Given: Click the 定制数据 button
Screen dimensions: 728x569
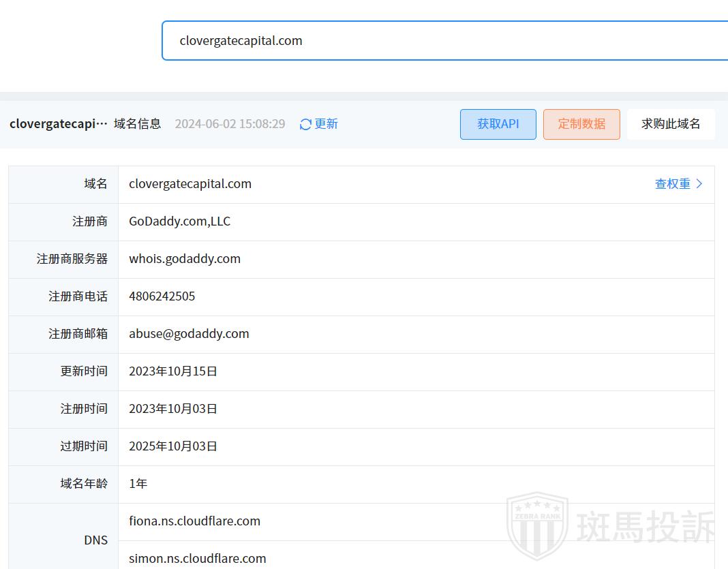Looking at the screenshot, I should [x=581, y=124].
